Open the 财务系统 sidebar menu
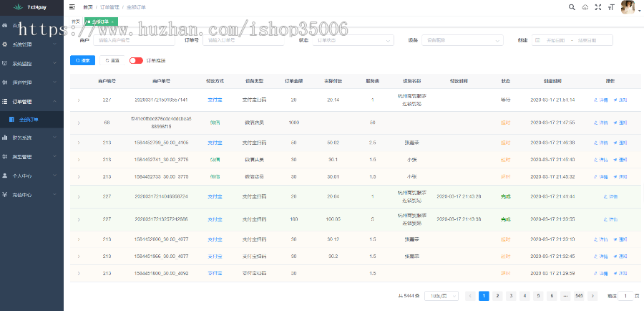This screenshot has width=644, height=311. (31, 138)
